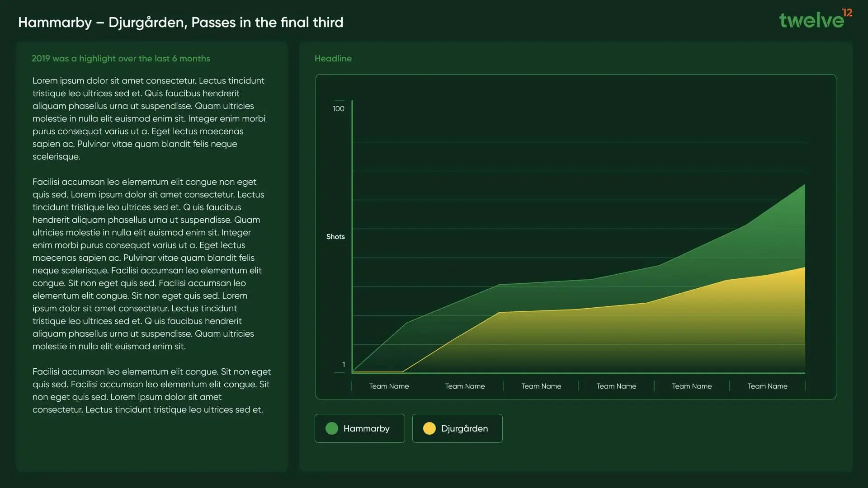Click the 2019 highlight subtitle

click(121, 59)
